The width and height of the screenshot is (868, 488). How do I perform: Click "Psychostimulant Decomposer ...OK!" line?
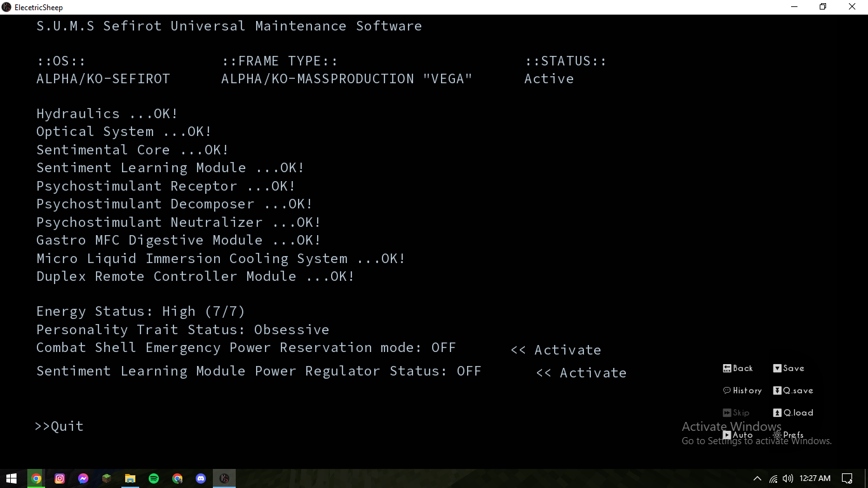(175, 204)
